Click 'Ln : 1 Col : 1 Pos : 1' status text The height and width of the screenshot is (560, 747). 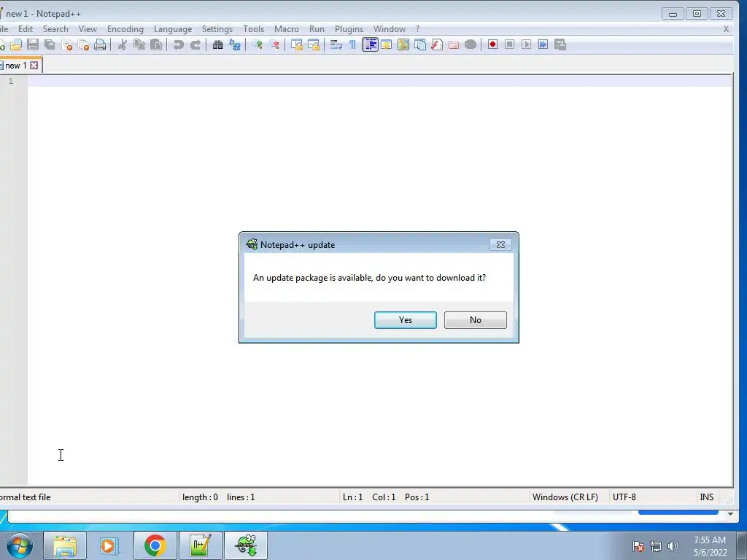click(386, 497)
